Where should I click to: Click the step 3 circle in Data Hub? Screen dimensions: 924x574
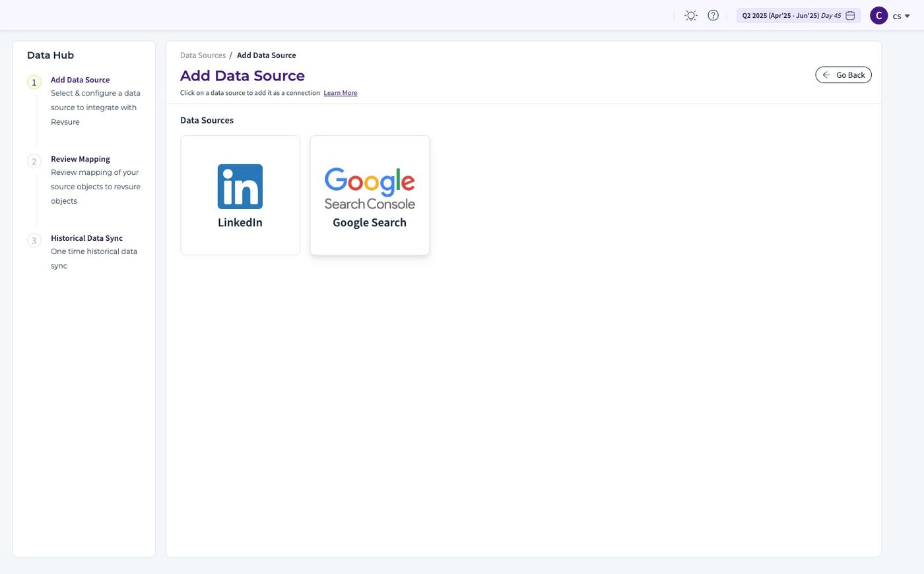(34, 241)
